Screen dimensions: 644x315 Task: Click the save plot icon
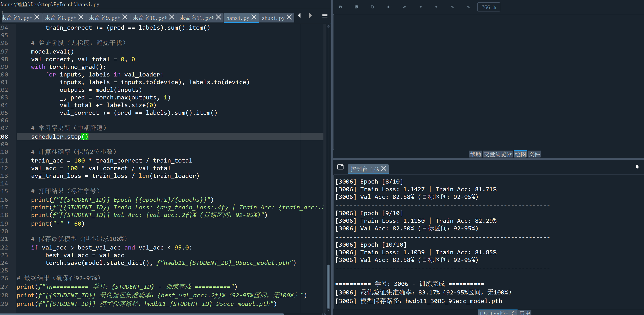340,7
